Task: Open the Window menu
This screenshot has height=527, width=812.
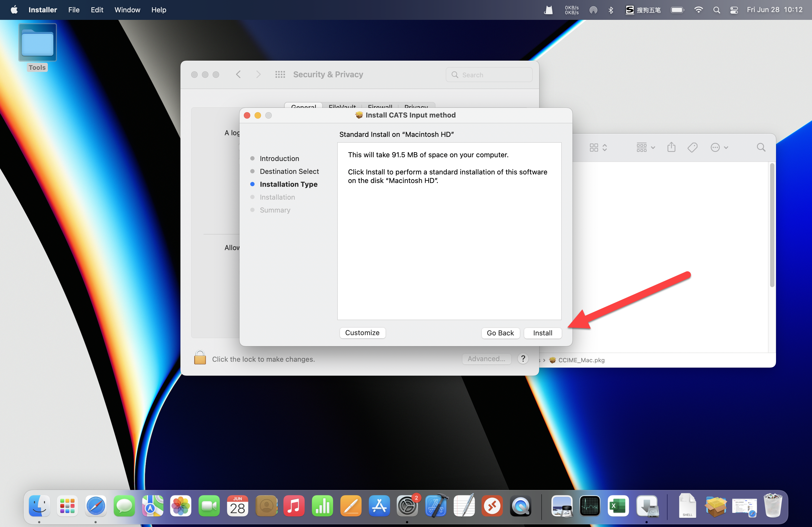Action: coord(127,10)
